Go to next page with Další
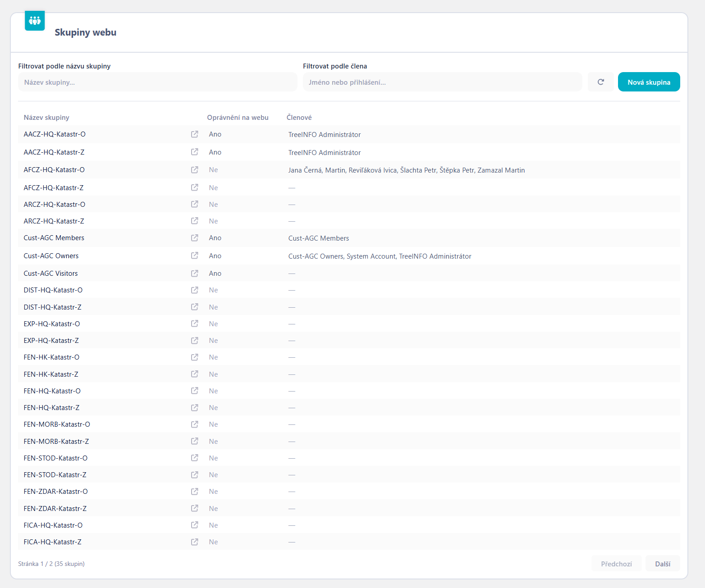The width and height of the screenshot is (705, 588). click(663, 564)
